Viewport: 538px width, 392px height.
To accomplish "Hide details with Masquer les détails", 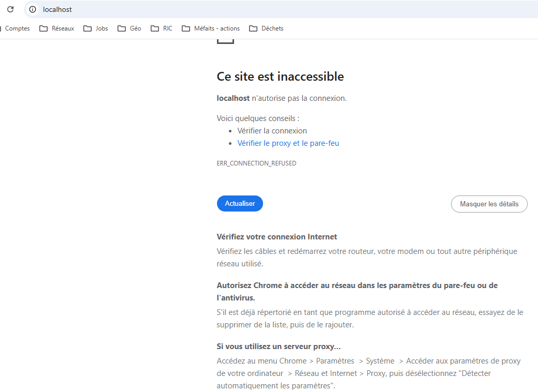I will (x=489, y=204).
